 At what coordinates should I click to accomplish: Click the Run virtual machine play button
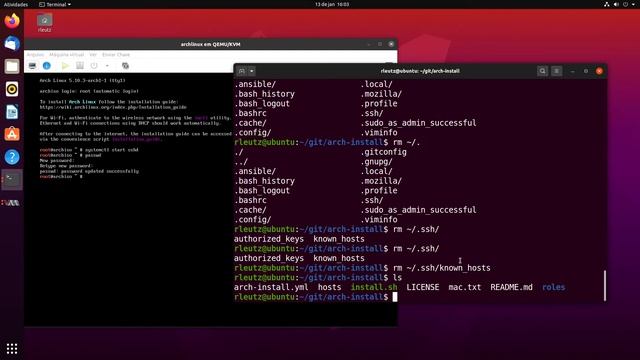[65, 66]
